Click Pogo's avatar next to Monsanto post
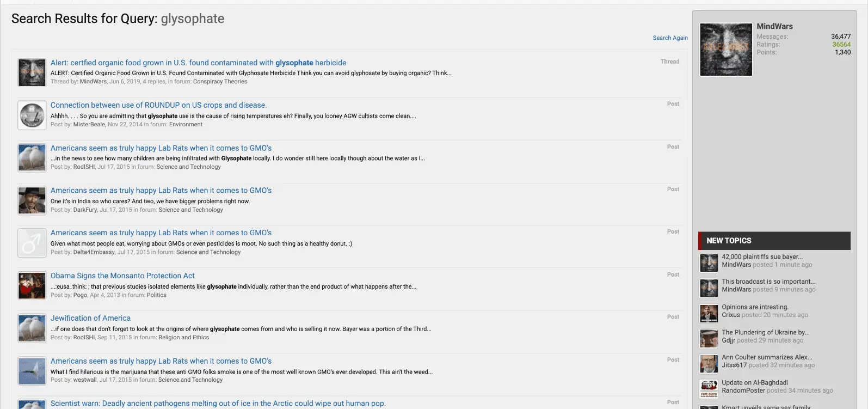The height and width of the screenshot is (409, 868). click(x=32, y=286)
